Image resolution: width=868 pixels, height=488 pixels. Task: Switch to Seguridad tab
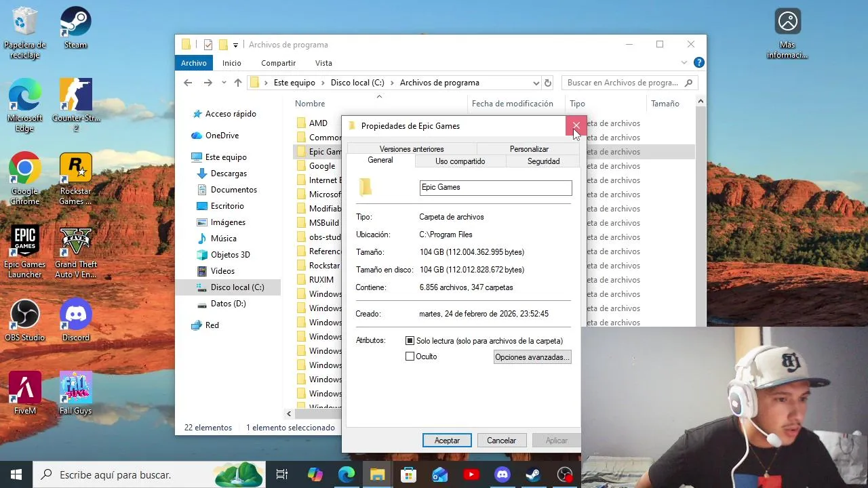(x=543, y=161)
